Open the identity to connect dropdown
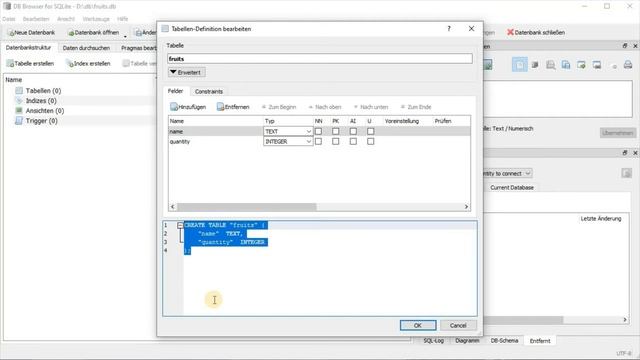 point(507,173)
